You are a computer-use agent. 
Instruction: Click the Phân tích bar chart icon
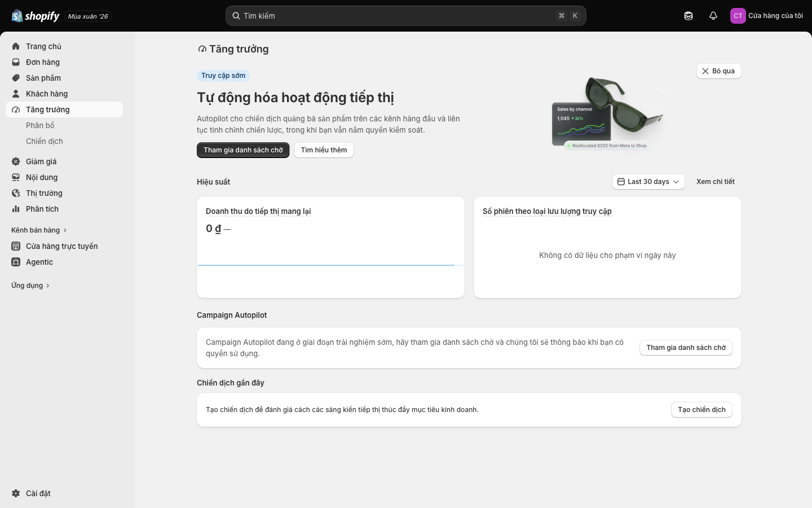[x=16, y=209]
